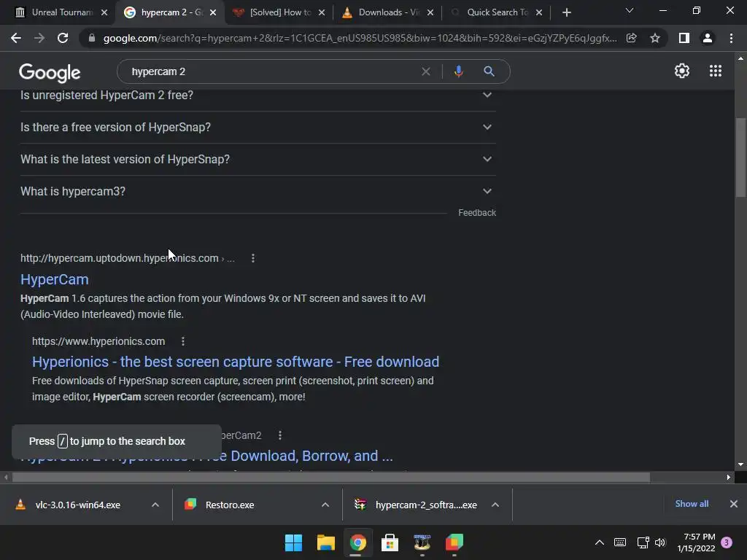Show hidden system tray icons

pos(600,542)
